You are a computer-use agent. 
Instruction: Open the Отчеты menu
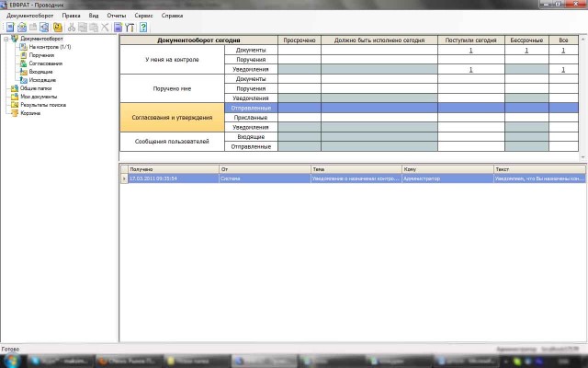pyautogui.click(x=117, y=16)
